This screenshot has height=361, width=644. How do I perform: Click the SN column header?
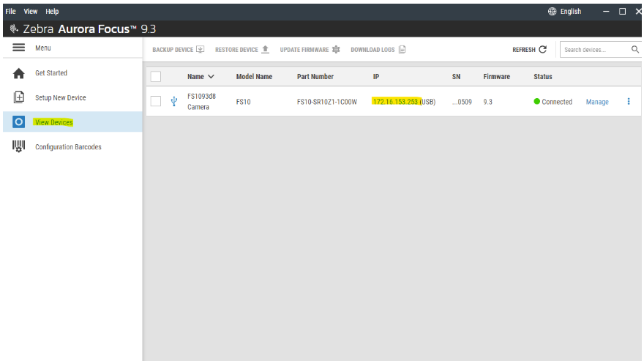click(456, 76)
